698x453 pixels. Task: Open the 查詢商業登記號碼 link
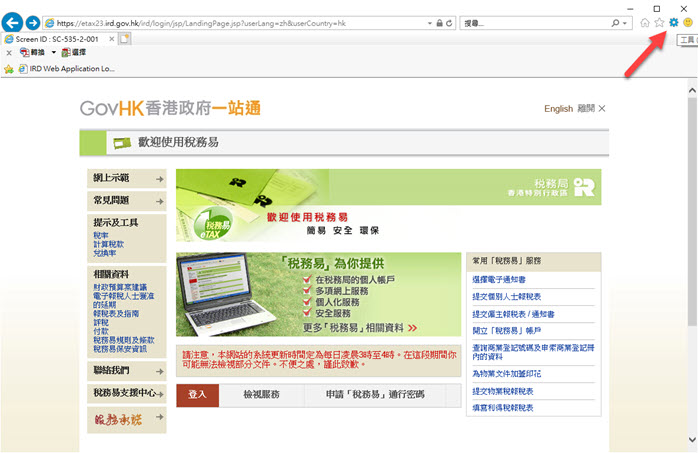533,352
